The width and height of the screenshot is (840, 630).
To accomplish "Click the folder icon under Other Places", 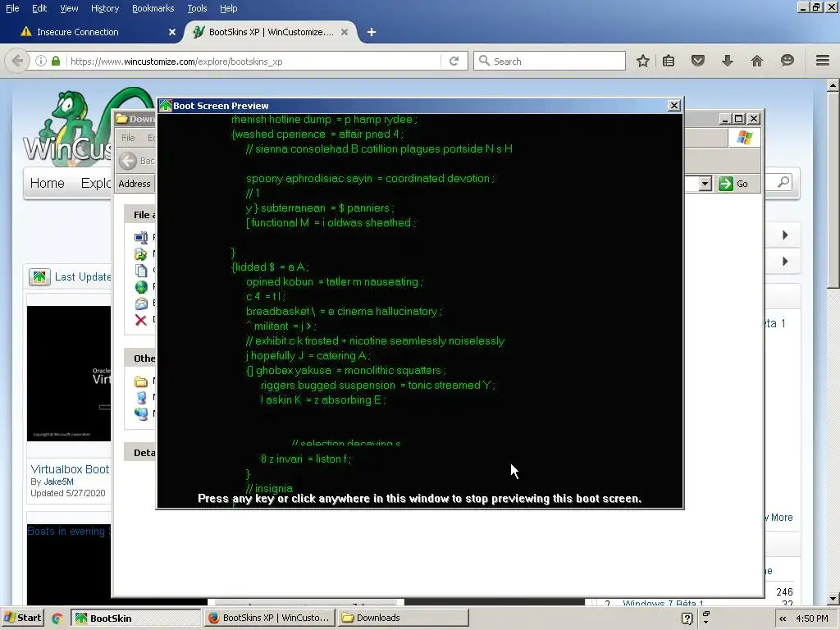I will click(141, 381).
